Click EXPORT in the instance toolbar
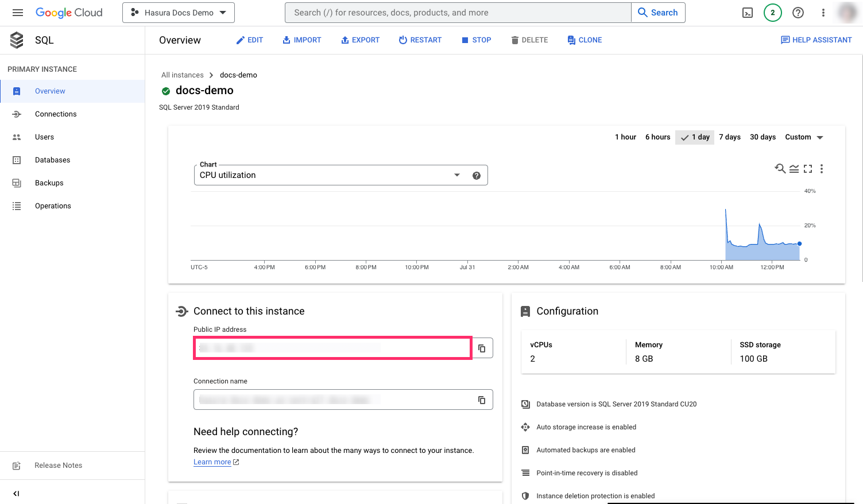The image size is (863, 504). point(361,40)
